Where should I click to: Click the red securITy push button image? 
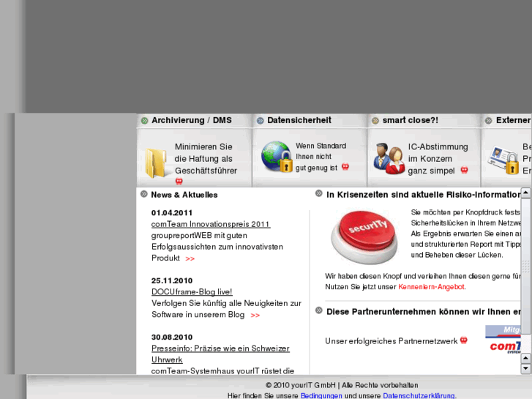pos(364,236)
